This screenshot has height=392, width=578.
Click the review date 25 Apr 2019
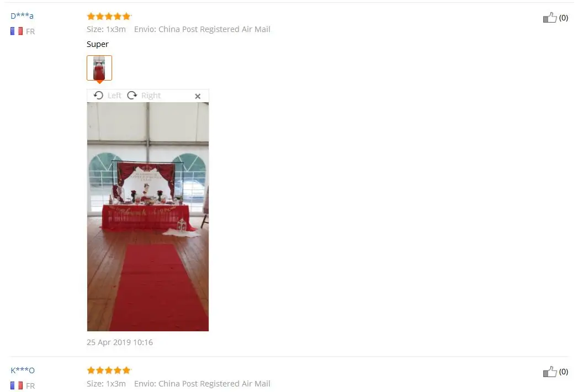pos(120,342)
